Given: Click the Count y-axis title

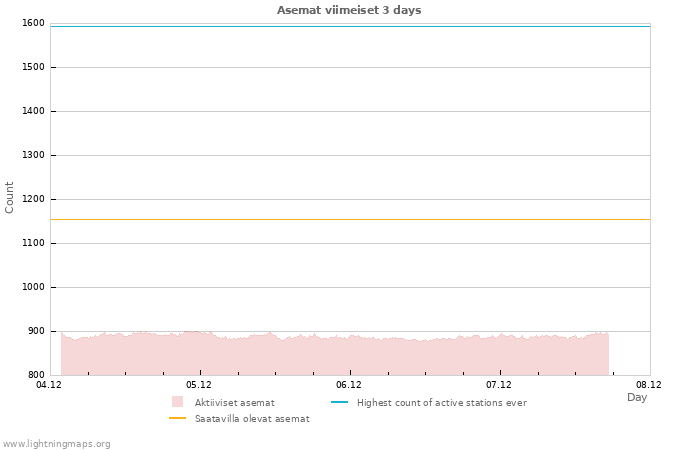Looking at the screenshot, I should tap(10, 197).
